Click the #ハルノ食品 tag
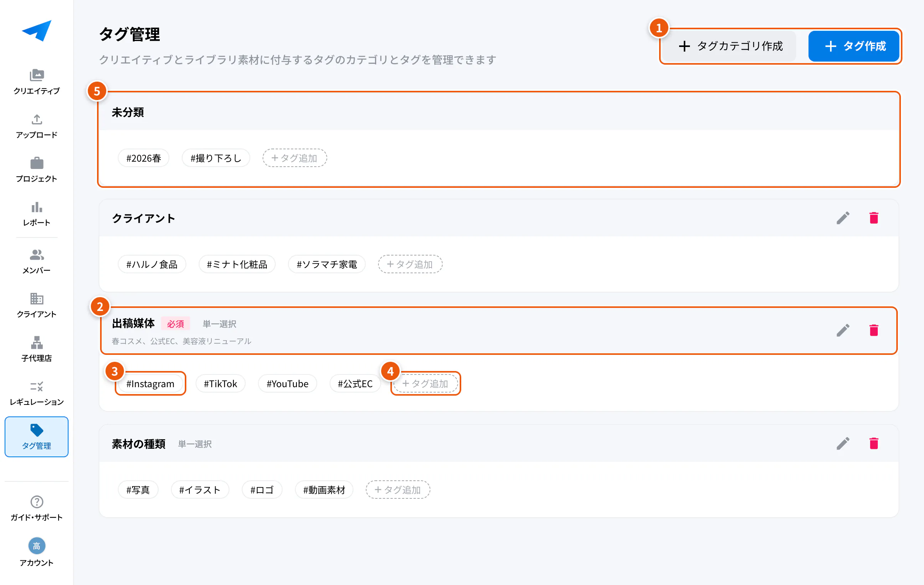 coord(152,264)
